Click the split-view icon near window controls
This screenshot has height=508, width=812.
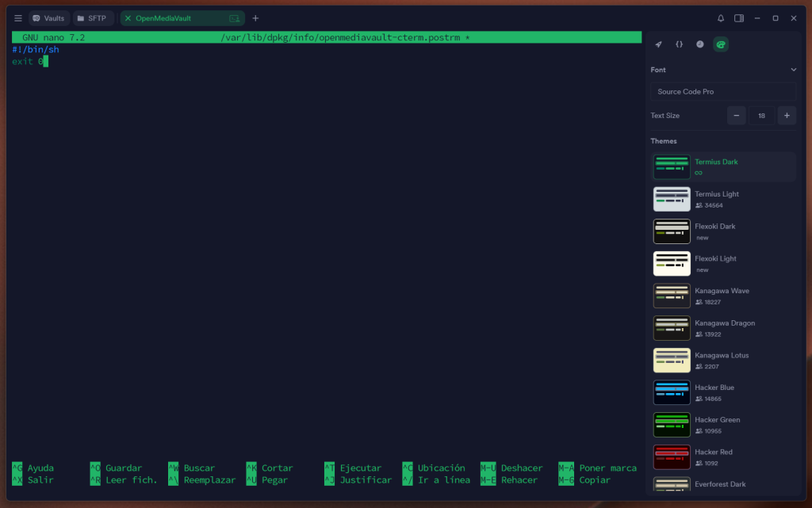pyautogui.click(x=739, y=17)
